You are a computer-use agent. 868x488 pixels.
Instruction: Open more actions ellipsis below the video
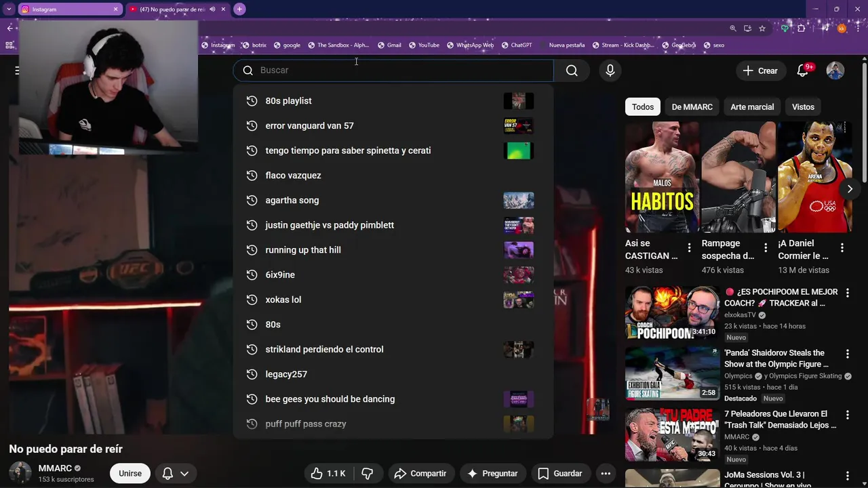[x=606, y=474]
